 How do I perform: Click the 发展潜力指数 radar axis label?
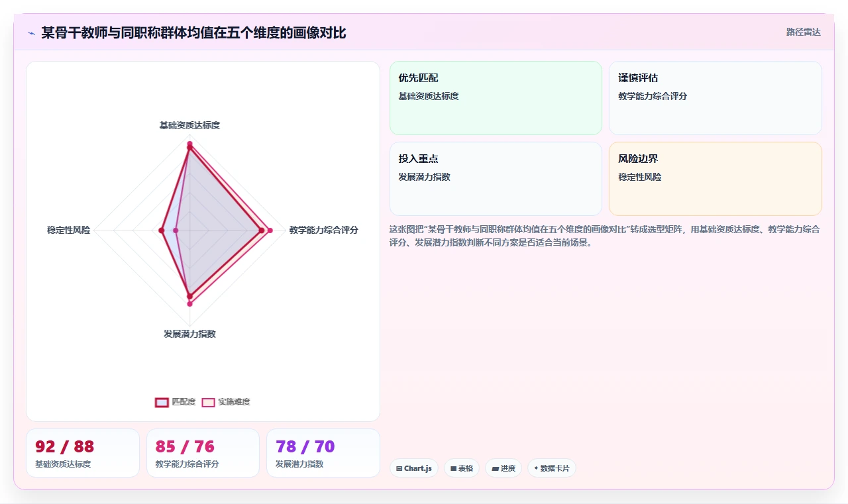(189, 334)
